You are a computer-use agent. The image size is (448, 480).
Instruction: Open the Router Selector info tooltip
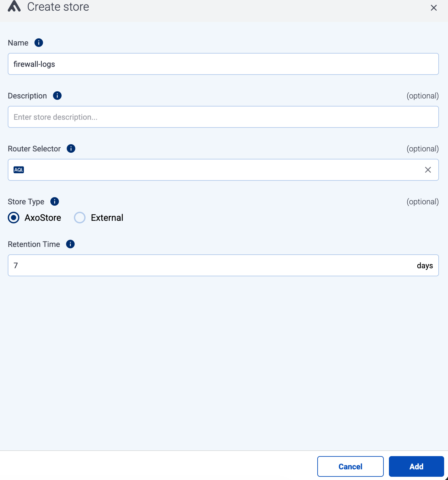71,148
